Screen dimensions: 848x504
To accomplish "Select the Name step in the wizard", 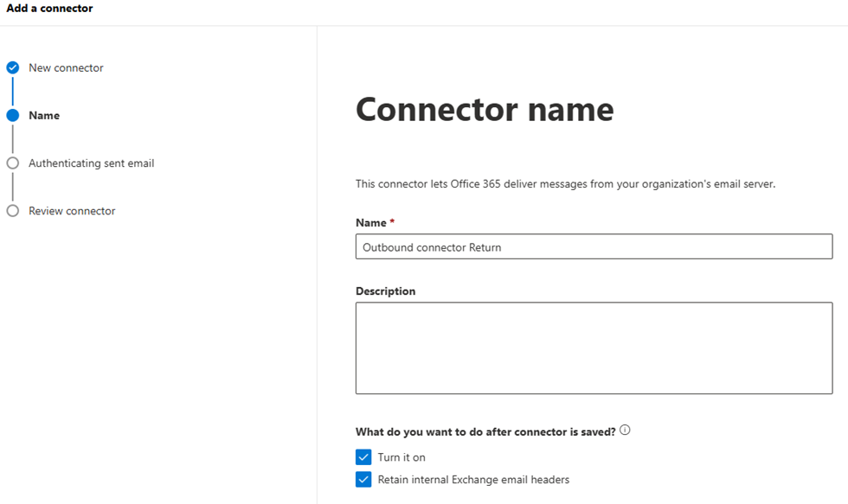I will (44, 115).
